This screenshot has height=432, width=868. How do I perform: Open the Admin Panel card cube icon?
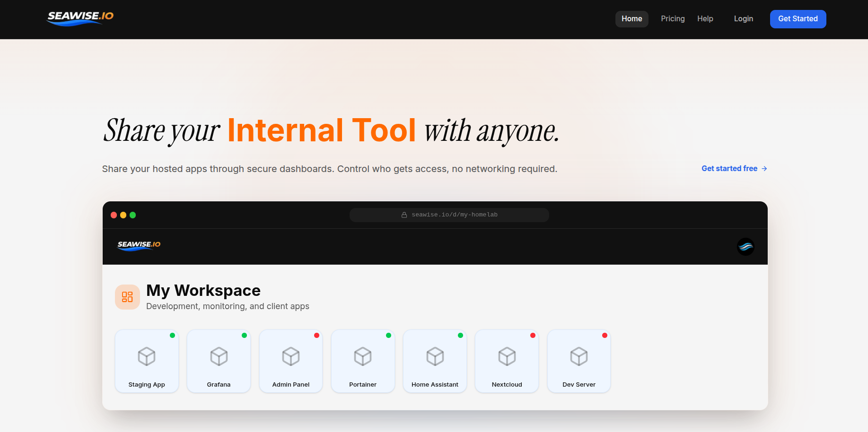pos(291,356)
